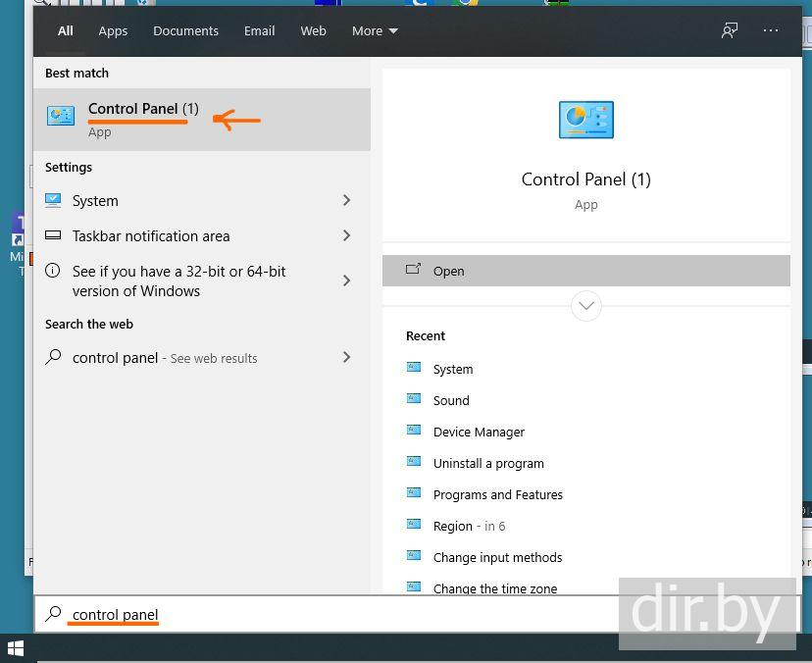This screenshot has width=812, height=663.
Task: Click the info icon beside 32-bit or 64-bit
Action: [x=52, y=271]
